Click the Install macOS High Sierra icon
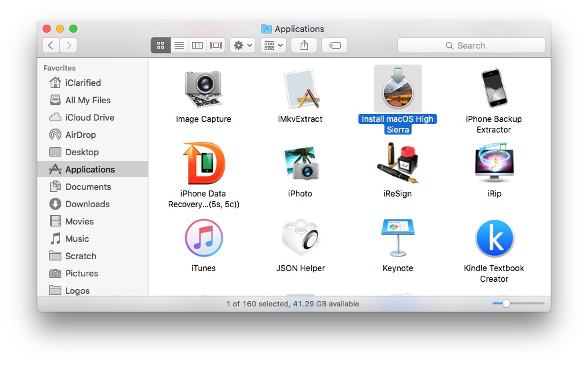Screen dimensions: 588x365 tap(397, 89)
